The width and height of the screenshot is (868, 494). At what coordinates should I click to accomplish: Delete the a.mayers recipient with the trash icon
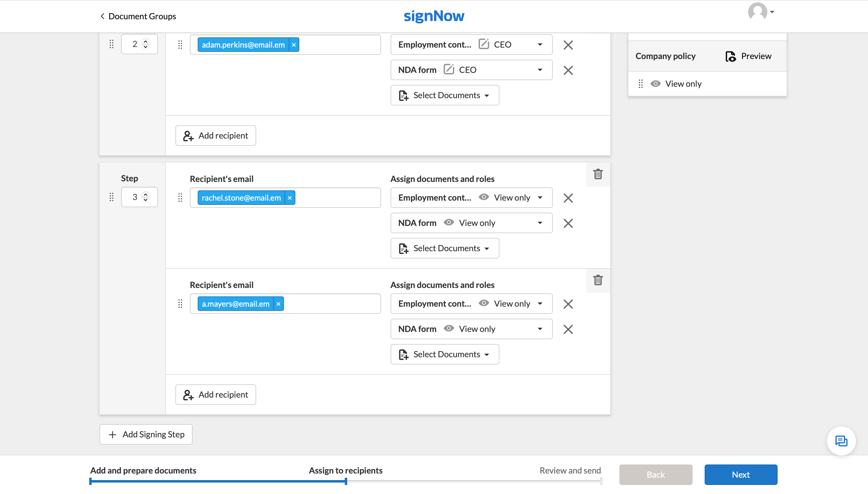[598, 280]
